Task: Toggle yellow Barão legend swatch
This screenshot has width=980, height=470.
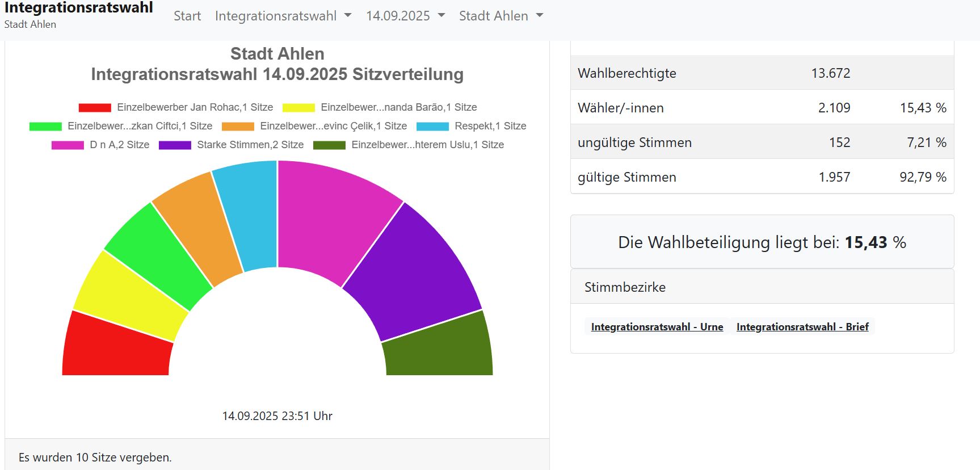Action: point(298,108)
